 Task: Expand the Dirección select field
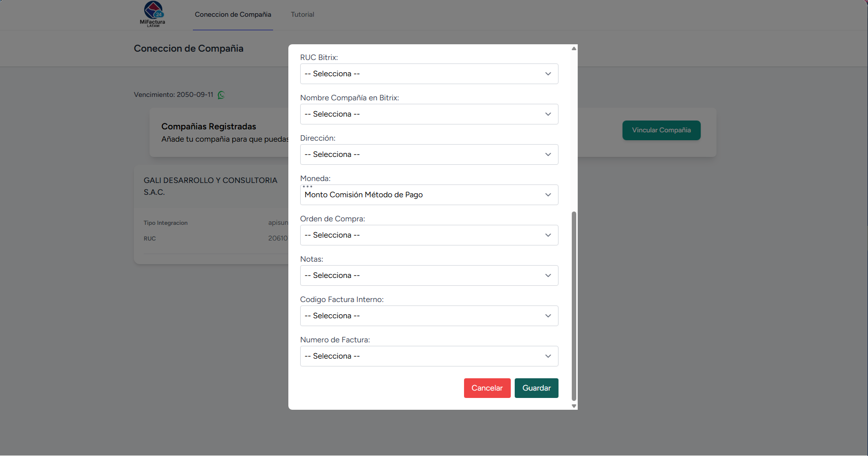pyautogui.click(x=429, y=154)
